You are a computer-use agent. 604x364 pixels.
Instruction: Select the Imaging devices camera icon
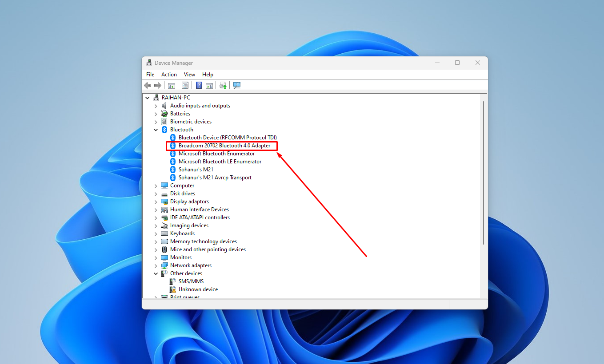click(164, 226)
